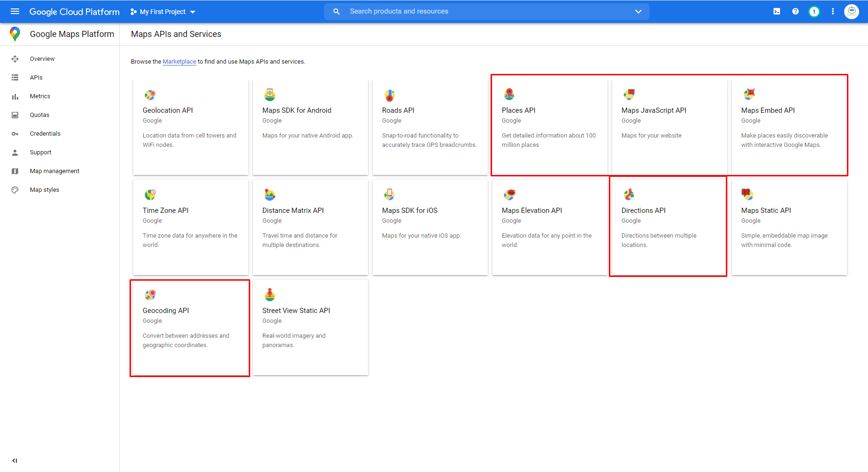Image resolution: width=868 pixels, height=472 pixels.
Task: Open the Credentials sidebar item
Action: tap(45, 134)
